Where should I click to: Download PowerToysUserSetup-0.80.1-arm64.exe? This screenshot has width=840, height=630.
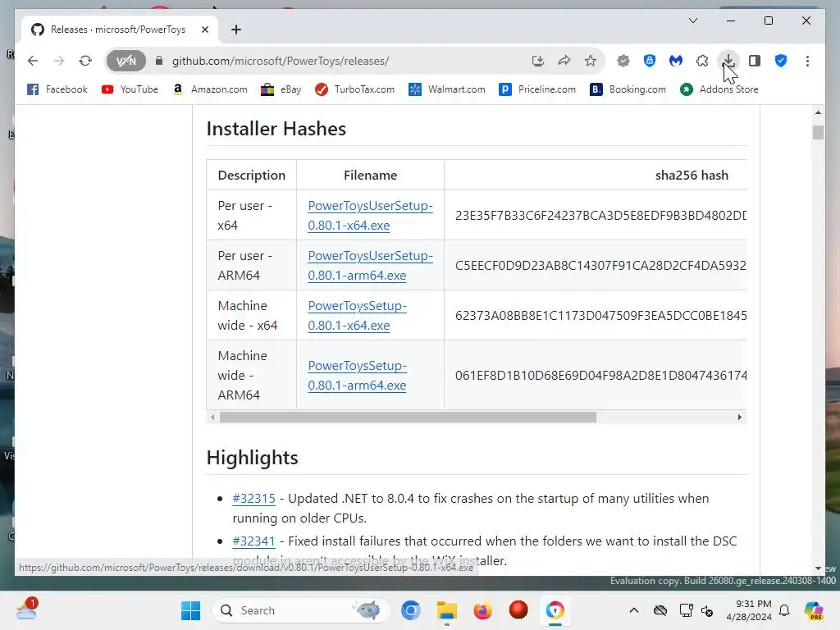(x=370, y=265)
